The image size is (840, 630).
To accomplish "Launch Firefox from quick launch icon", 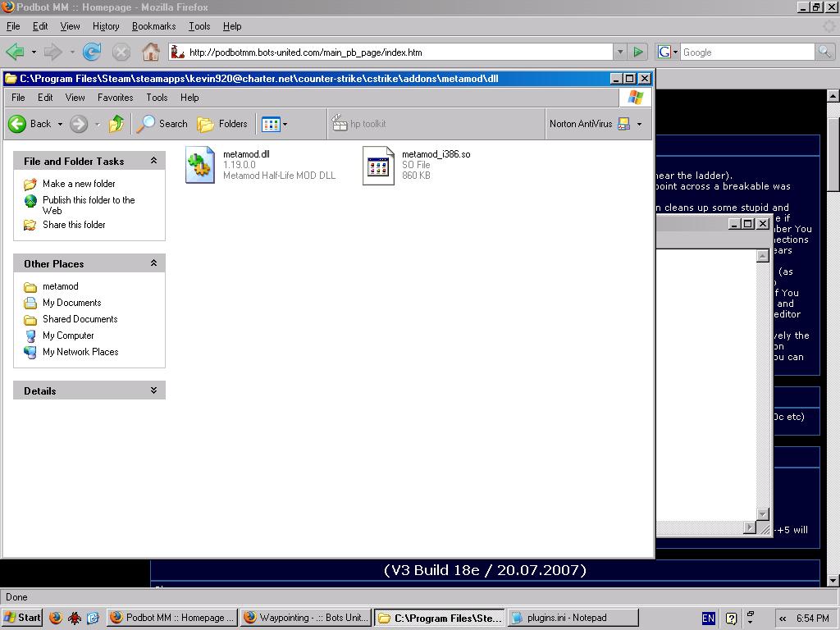I will click(x=56, y=618).
